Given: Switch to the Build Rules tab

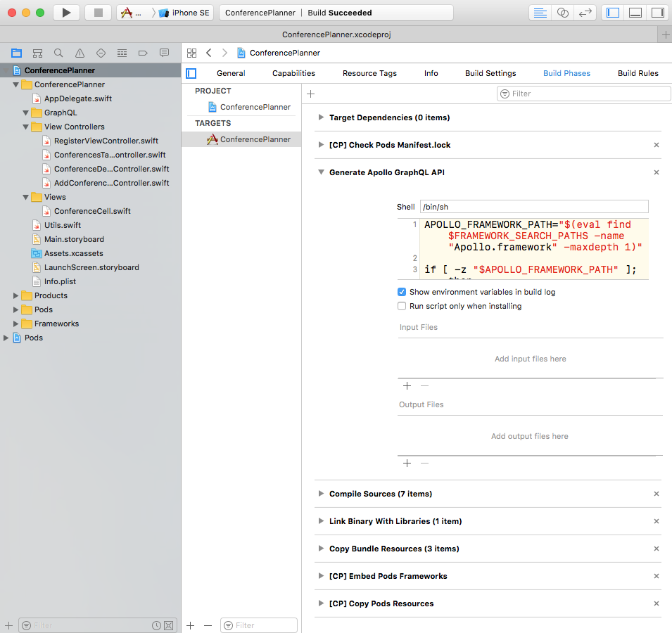Looking at the screenshot, I should click(x=638, y=73).
